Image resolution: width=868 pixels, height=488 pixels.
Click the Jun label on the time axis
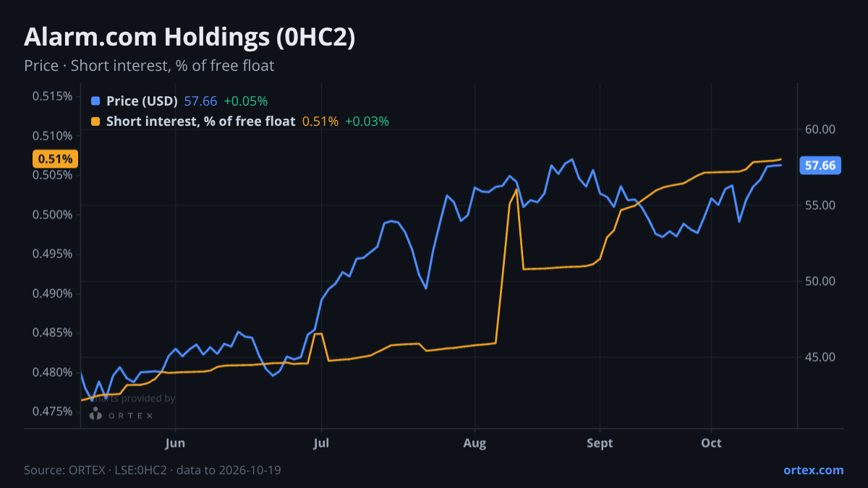[x=176, y=443]
